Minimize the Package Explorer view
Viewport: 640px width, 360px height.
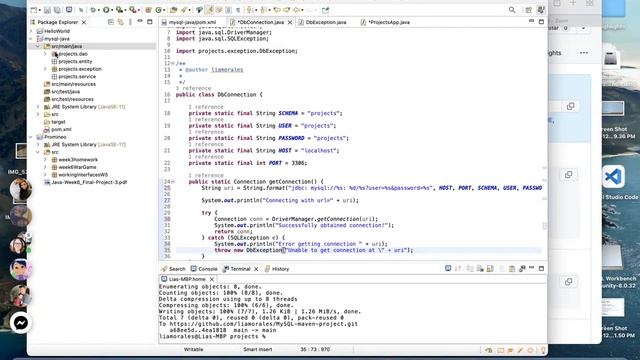click(x=140, y=21)
